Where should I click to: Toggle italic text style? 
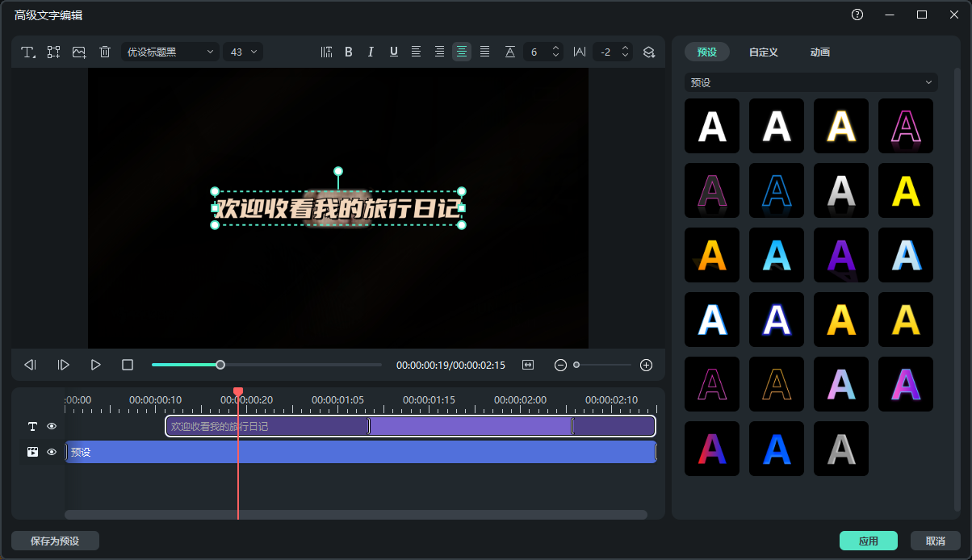click(x=371, y=52)
